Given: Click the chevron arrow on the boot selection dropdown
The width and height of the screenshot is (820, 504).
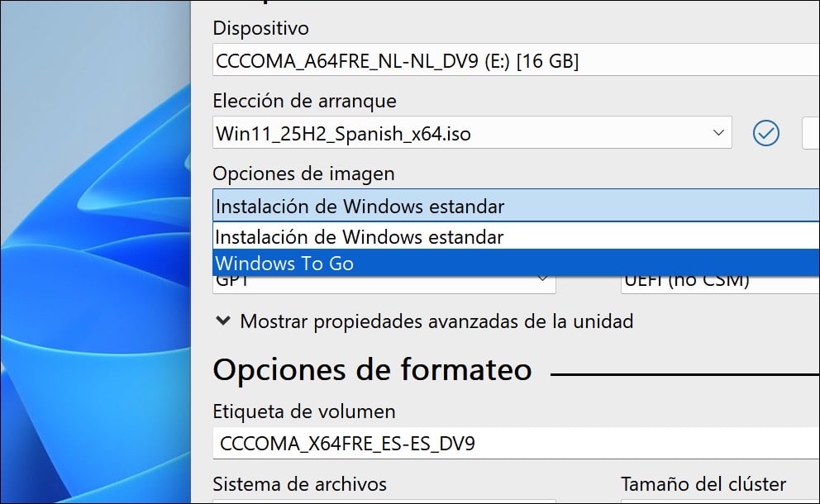Looking at the screenshot, I should click(717, 132).
